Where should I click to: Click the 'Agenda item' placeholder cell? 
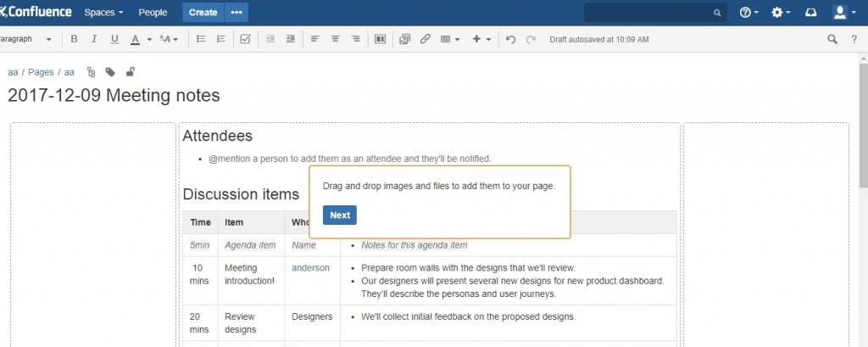250,245
